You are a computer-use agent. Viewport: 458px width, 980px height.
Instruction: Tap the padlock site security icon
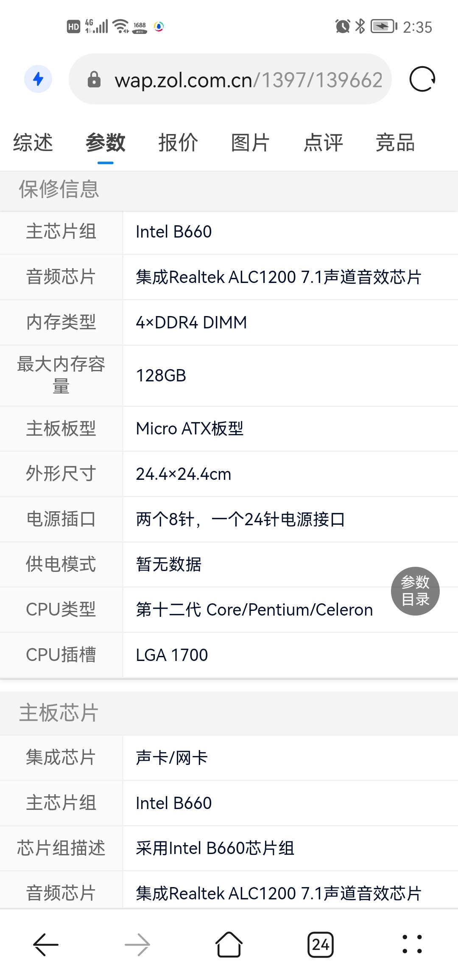pos(94,79)
